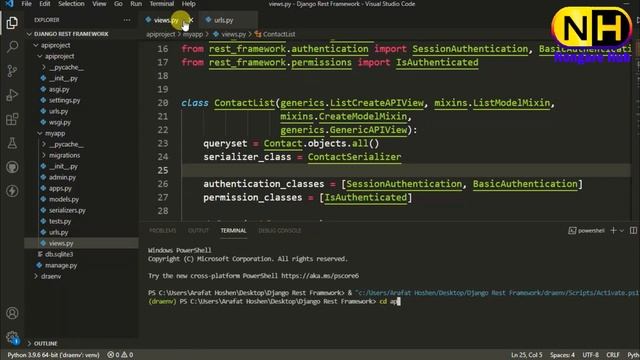Screen dimensions: 640x360
Task: Open the Accounts icon
Action: pyautogui.click(x=12, y=313)
